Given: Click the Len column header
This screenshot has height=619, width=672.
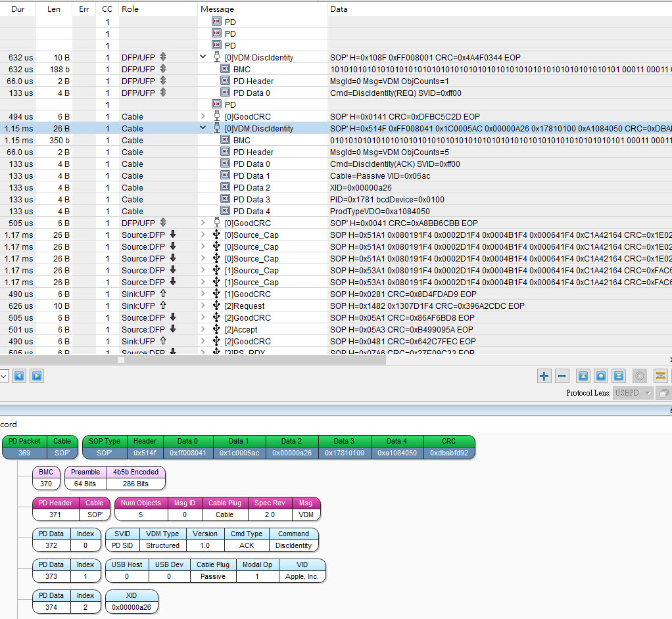Looking at the screenshot, I should click(54, 9).
